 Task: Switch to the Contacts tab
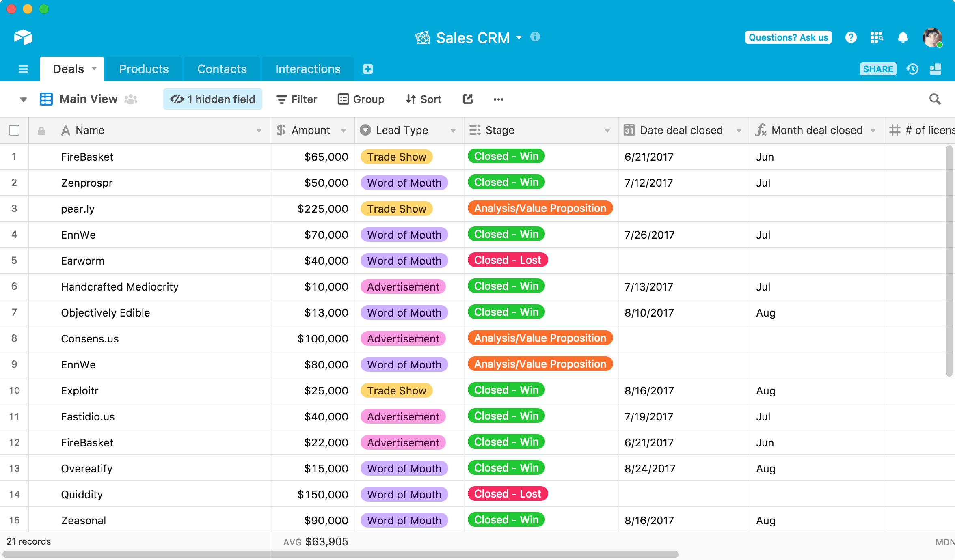[222, 69]
